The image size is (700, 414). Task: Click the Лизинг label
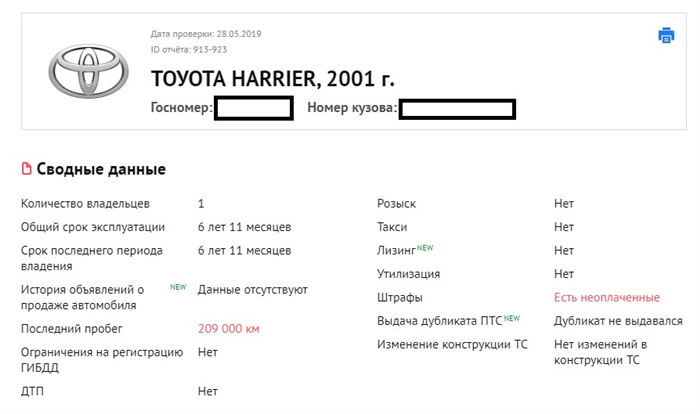click(x=396, y=251)
